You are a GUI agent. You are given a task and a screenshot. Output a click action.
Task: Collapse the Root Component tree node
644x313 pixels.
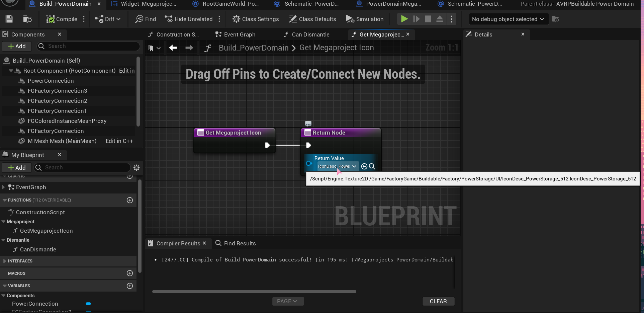(11, 71)
